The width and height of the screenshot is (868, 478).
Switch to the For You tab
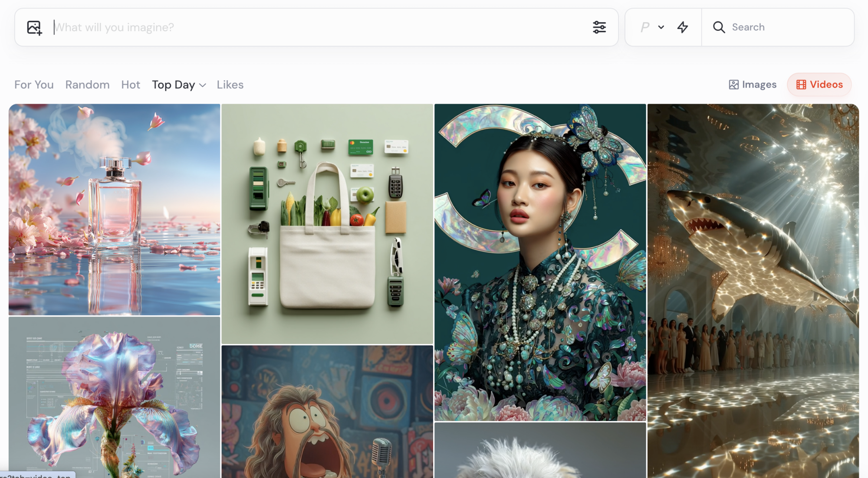pyautogui.click(x=33, y=85)
